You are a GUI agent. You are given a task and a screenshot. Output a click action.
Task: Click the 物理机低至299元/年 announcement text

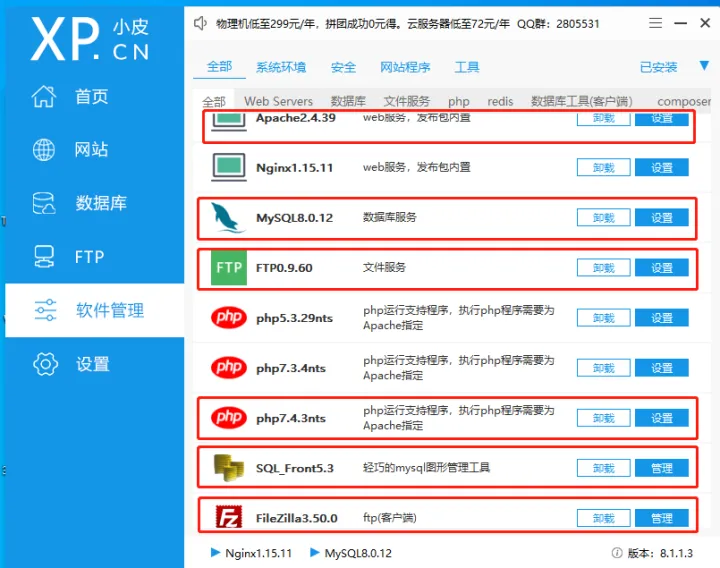point(266,23)
